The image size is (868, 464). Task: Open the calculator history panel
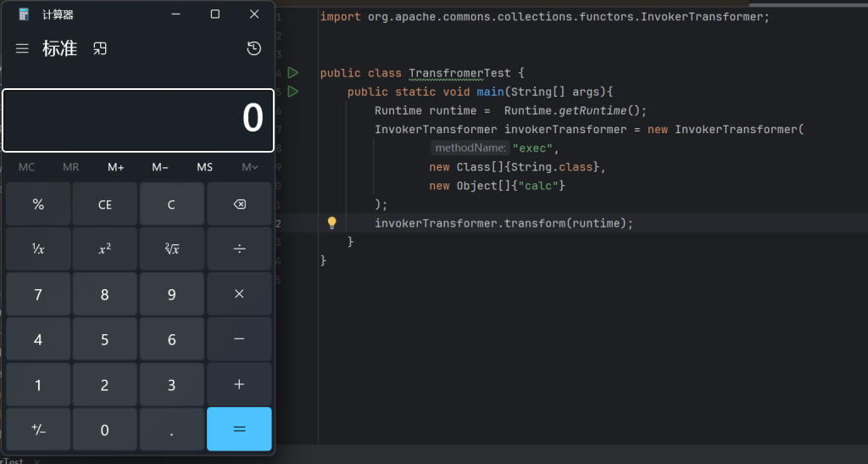[253, 49]
